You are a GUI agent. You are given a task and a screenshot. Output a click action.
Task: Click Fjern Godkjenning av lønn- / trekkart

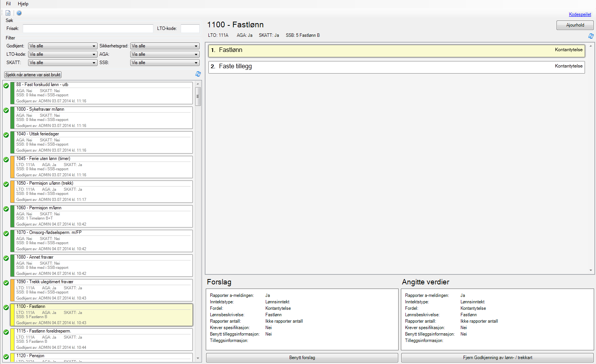click(497, 358)
